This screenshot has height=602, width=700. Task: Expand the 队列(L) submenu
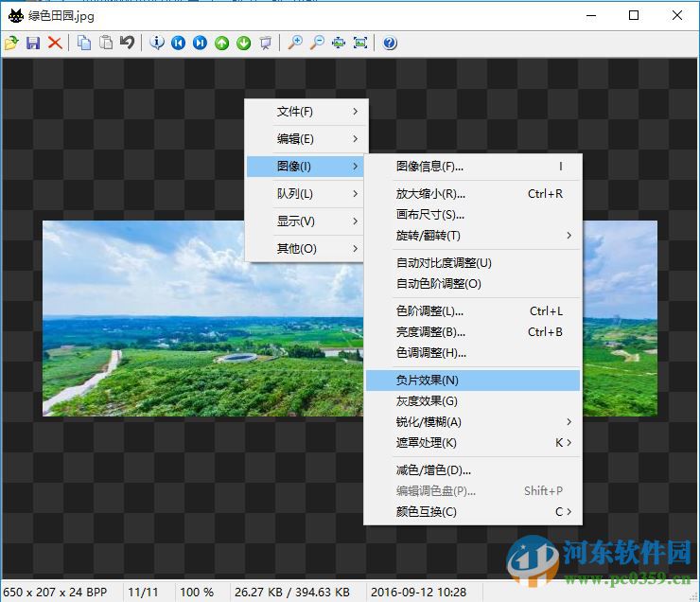[x=306, y=194]
